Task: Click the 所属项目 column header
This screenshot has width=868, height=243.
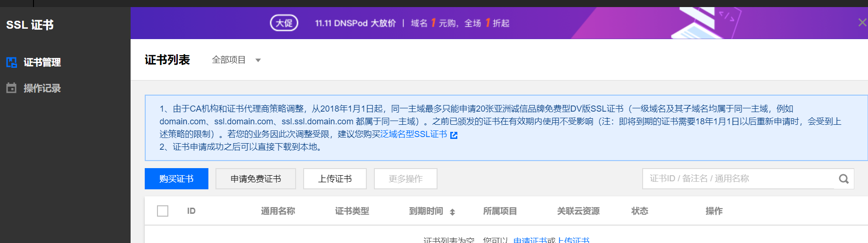Action: click(x=500, y=211)
